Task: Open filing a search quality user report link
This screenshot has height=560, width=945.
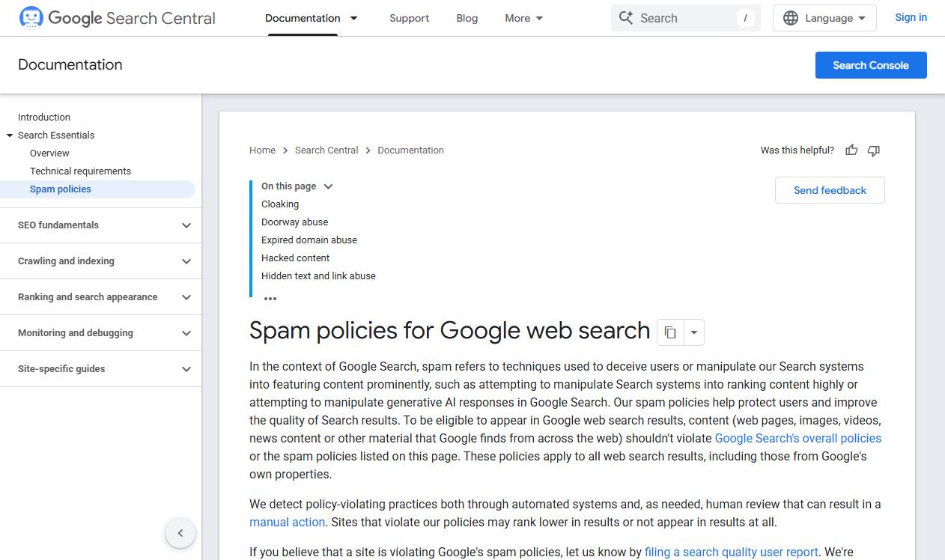Action: (x=732, y=553)
